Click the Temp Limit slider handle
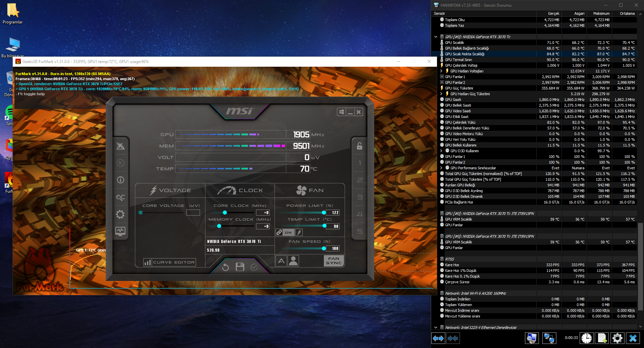 [325, 226]
